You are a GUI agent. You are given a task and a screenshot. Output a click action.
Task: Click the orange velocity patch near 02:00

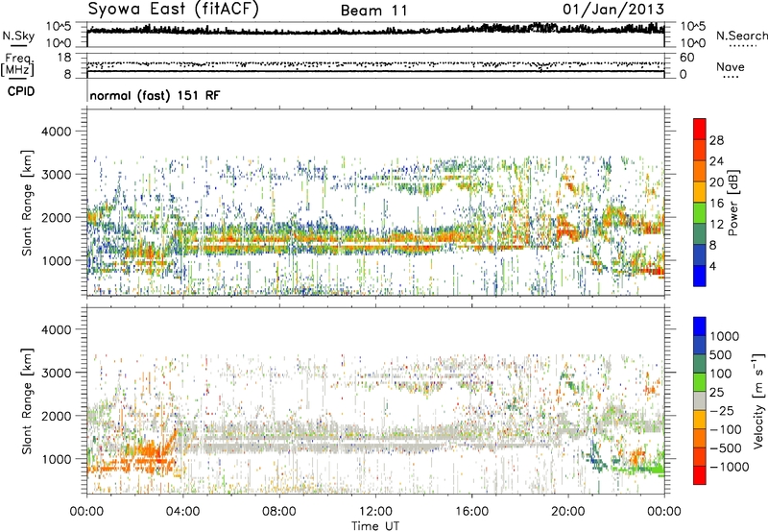tap(145, 448)
